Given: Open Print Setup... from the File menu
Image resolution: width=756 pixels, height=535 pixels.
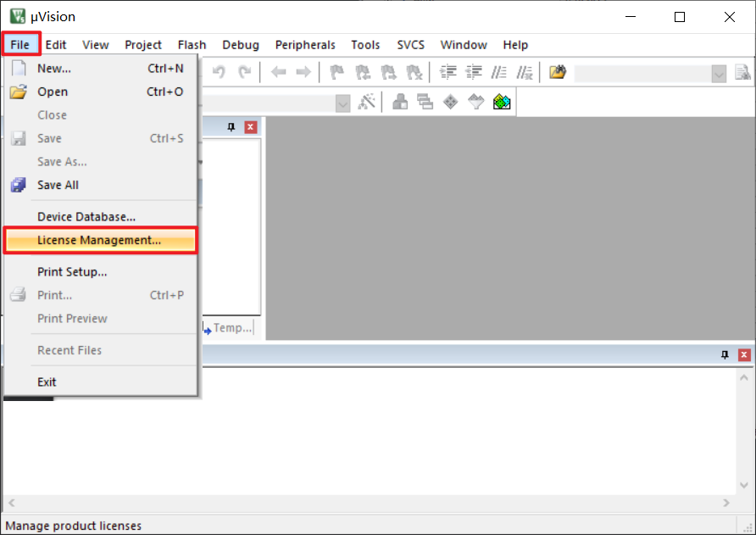Looking at the screenshot, I should coord(100,271).
